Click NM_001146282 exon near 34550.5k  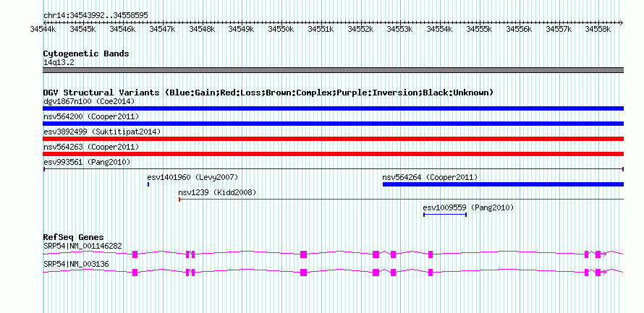[303, 254]
